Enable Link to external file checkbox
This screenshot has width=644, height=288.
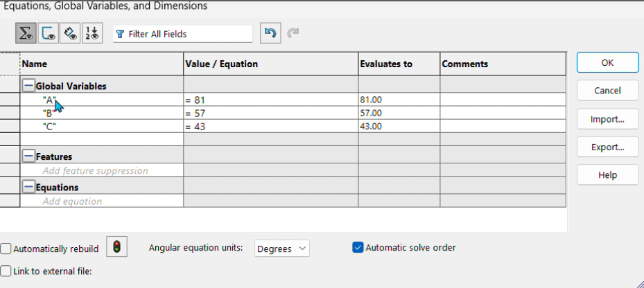click(6, 271)
